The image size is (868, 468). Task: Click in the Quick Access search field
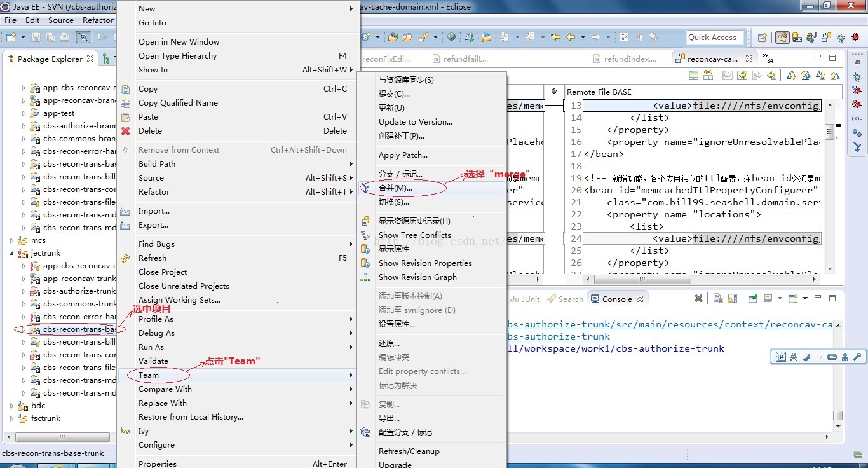[715, 38]
